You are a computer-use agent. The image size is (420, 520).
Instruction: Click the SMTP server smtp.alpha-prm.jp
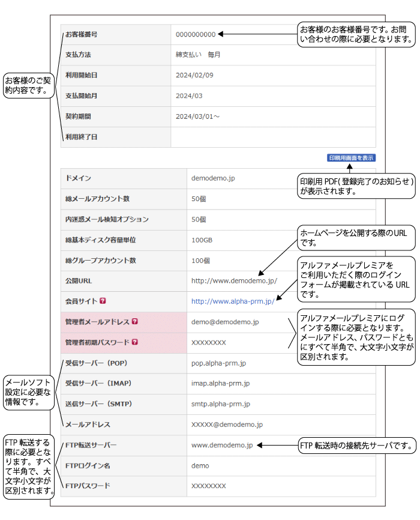point(221,404)
